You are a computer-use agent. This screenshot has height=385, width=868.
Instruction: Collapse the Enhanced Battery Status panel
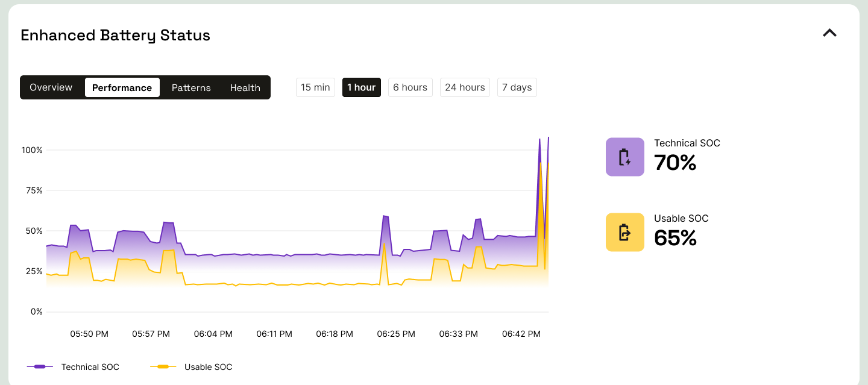830,34
